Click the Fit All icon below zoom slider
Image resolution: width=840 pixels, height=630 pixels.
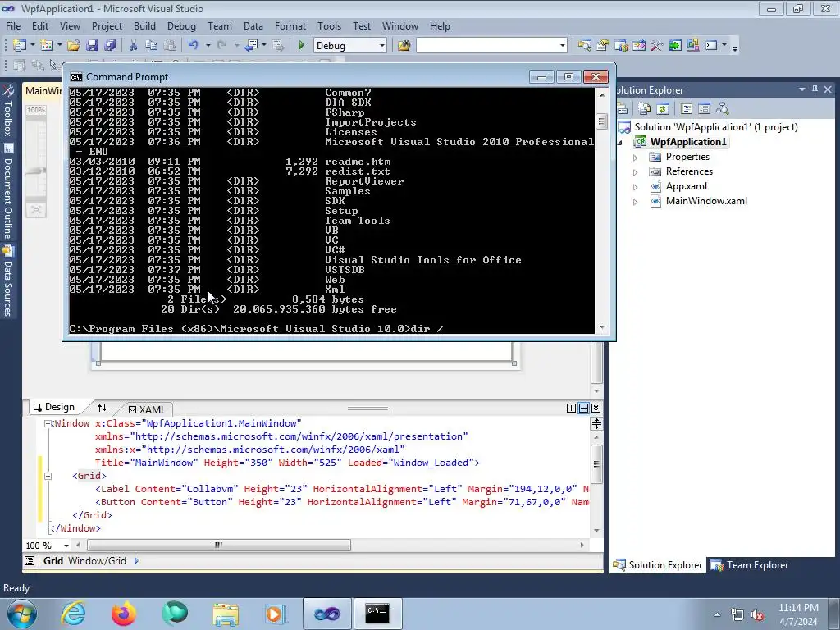click(36, 209)
